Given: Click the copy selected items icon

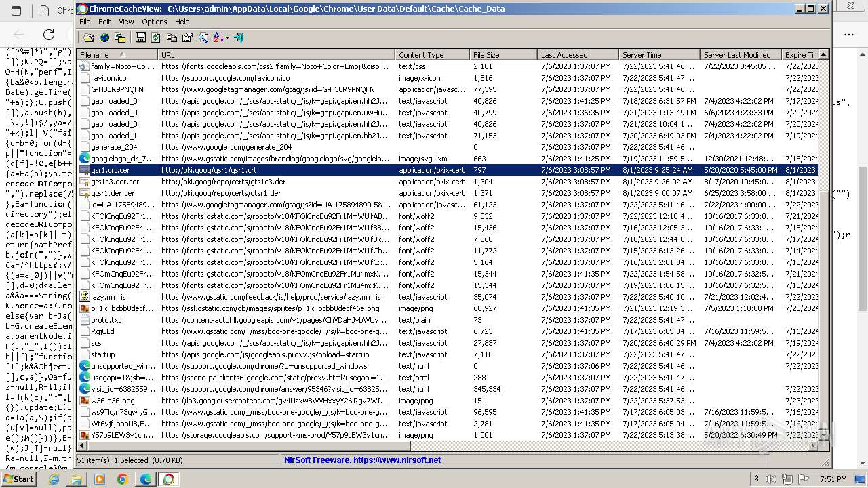Looking at the screenshot, I should tap(172, 38).
